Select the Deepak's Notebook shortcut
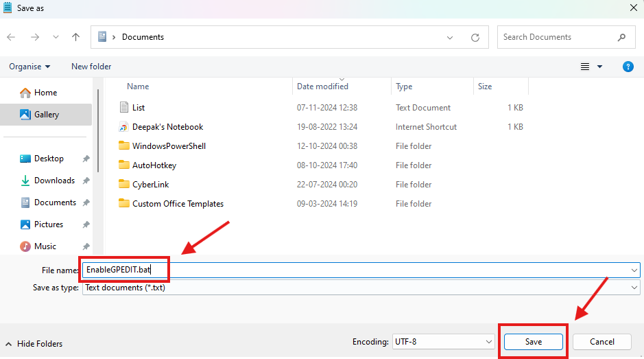 167,127
